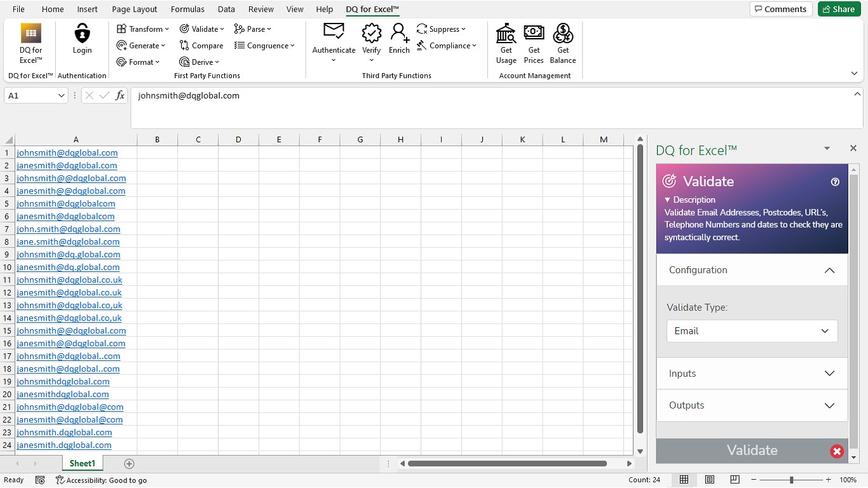The height and width of the screenshot is (488, 868).
Task: Open the Format function menu
Action: [138, 62]
